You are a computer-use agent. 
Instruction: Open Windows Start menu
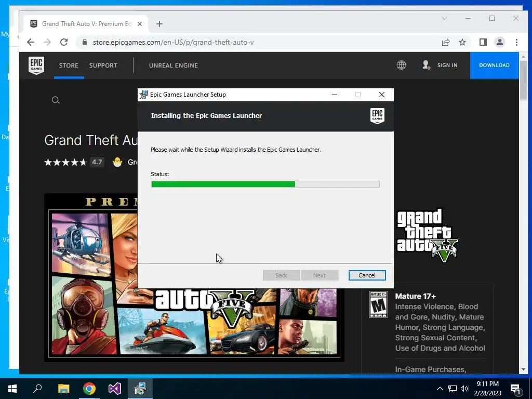12,389
